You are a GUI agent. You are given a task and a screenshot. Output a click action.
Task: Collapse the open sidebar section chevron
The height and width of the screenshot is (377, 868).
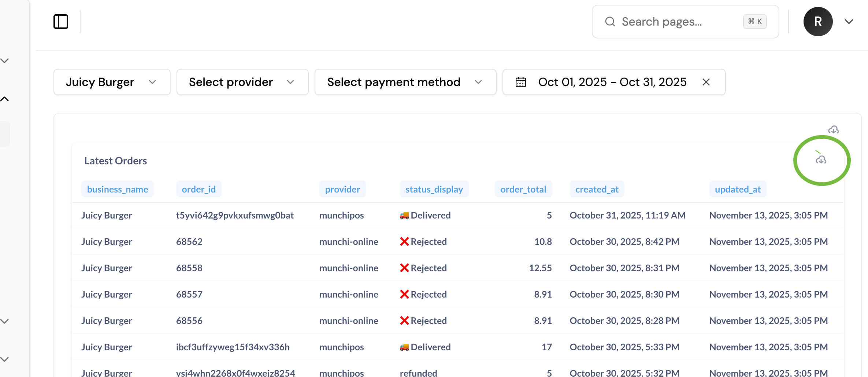click(x=4, y=99)
